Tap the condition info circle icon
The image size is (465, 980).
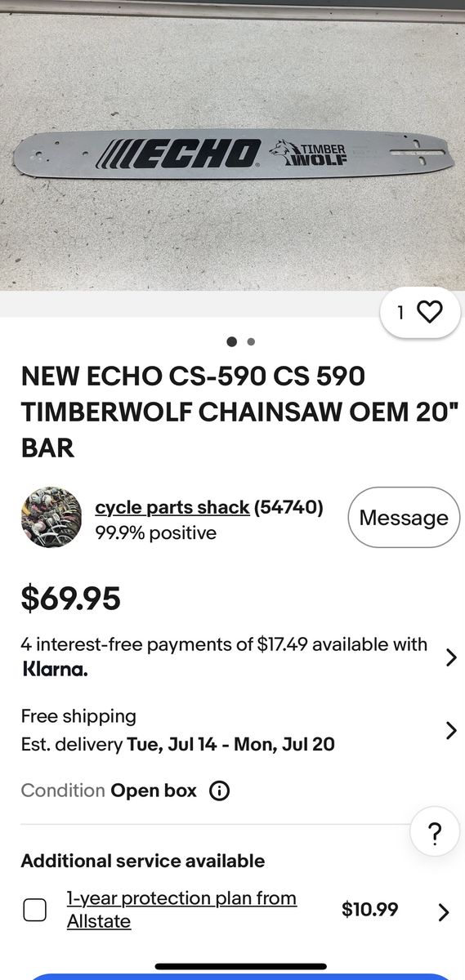(219, 791)
